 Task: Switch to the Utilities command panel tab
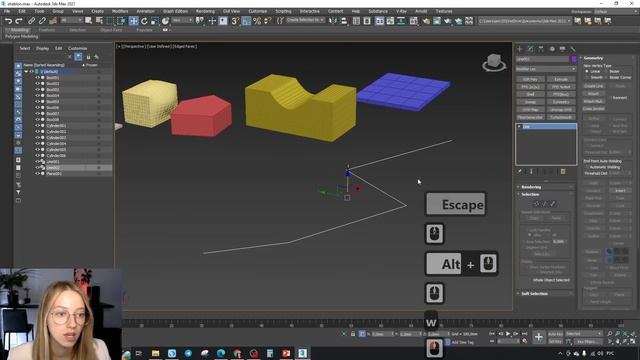pyautogui.click(x=573, y=49)
